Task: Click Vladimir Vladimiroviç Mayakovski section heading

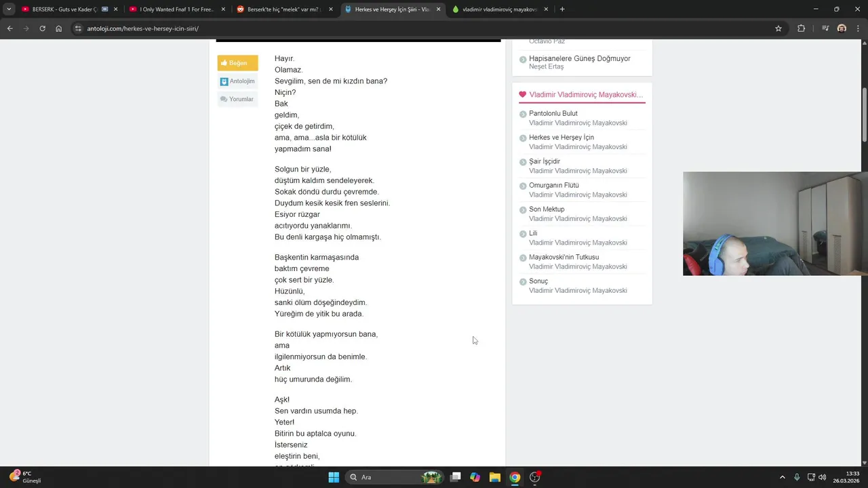Action: (586, 95)
